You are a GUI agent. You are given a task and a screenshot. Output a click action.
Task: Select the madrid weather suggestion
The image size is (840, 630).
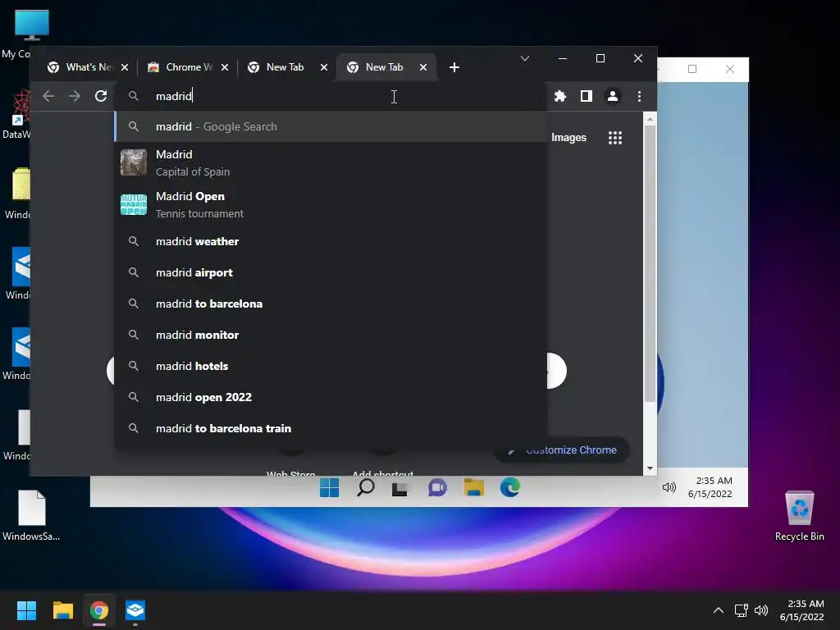[331, 242]
